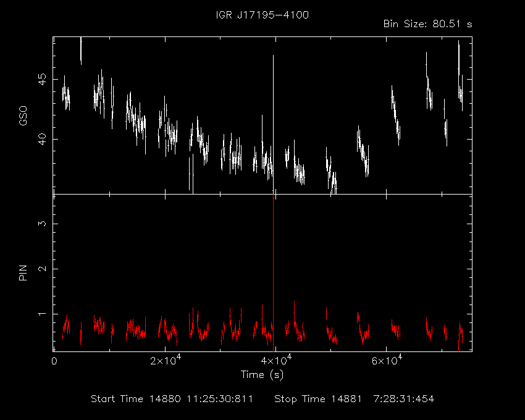Select the Start Time 14880 11:25:30:811 text

(172, 399)
